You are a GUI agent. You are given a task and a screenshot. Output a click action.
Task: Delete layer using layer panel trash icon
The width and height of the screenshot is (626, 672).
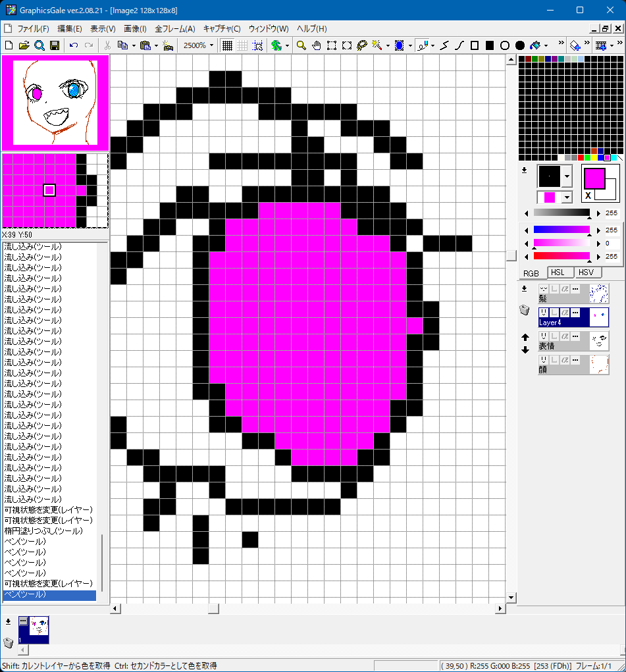click(525, 311)
